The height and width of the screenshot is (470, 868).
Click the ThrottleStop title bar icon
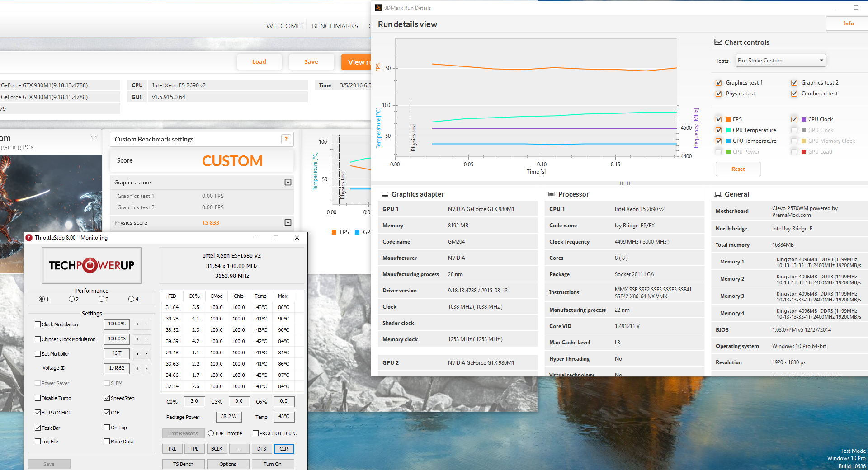[29, 238]
